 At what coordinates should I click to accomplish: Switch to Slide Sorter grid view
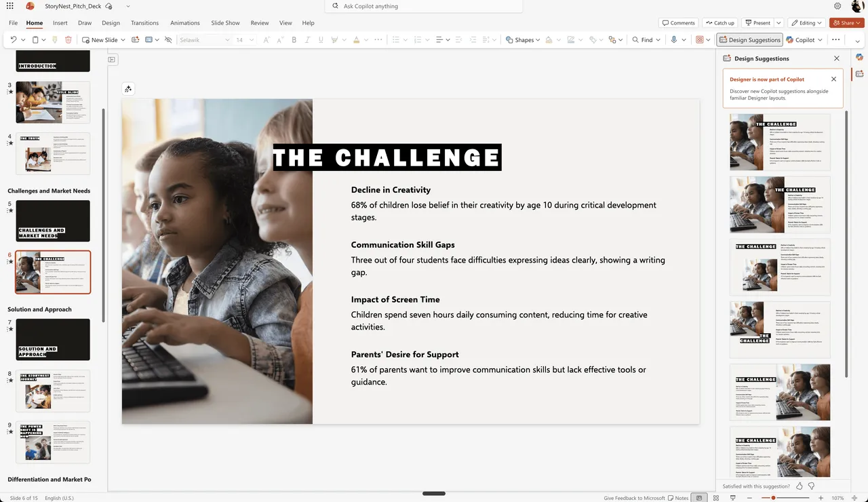[x=716, y=498]
